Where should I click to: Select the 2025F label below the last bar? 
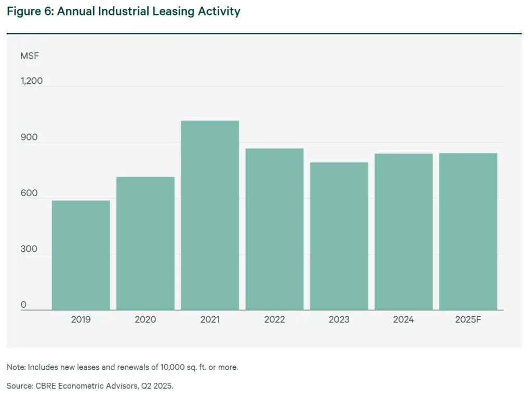[x=468, y=319]
